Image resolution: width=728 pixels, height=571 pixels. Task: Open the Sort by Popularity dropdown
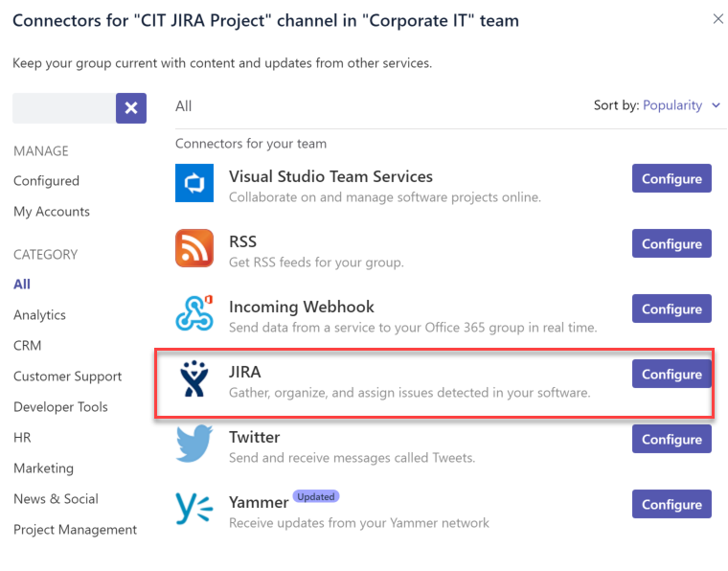[x=681, y=105]
